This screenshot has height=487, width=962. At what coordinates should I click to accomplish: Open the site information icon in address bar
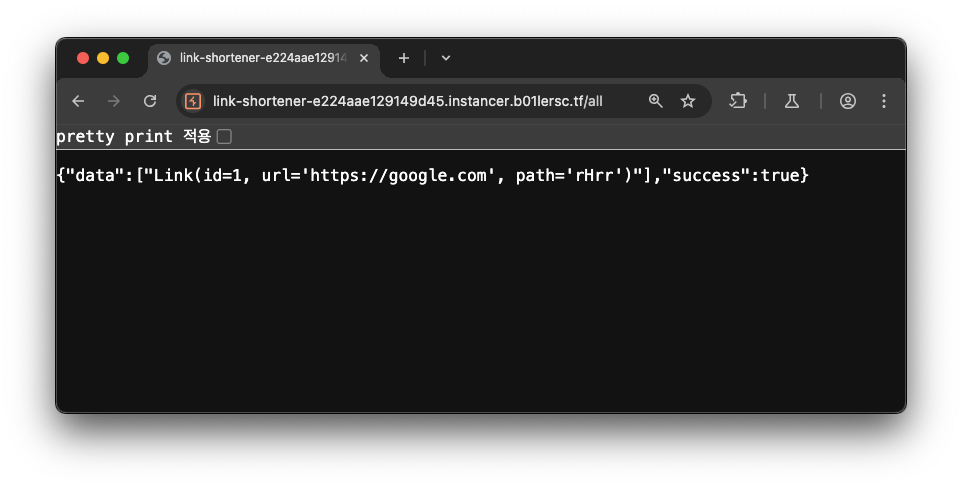[x=193, y=101]
